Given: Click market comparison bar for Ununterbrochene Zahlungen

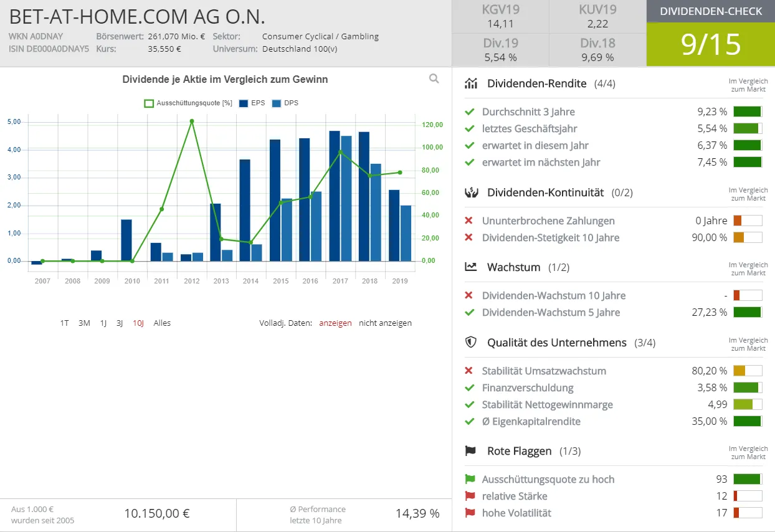Looking at the screenshot, I should [x=748, y=221].
